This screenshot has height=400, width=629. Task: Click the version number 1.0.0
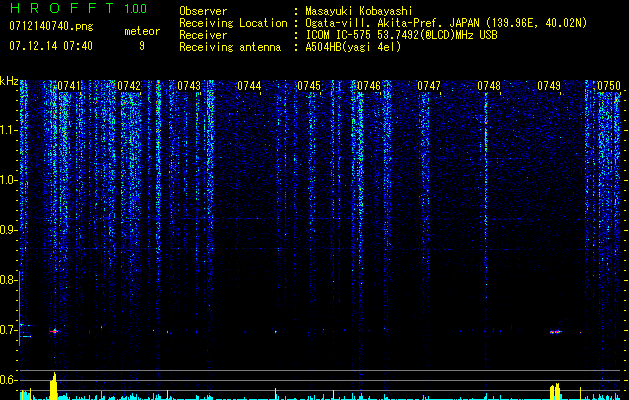coord(136,9)
